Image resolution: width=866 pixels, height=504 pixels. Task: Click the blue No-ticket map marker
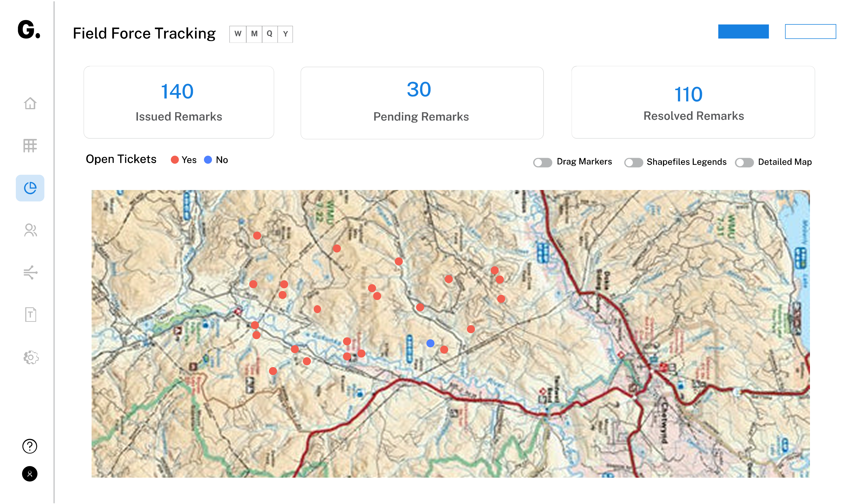point(430,343)
